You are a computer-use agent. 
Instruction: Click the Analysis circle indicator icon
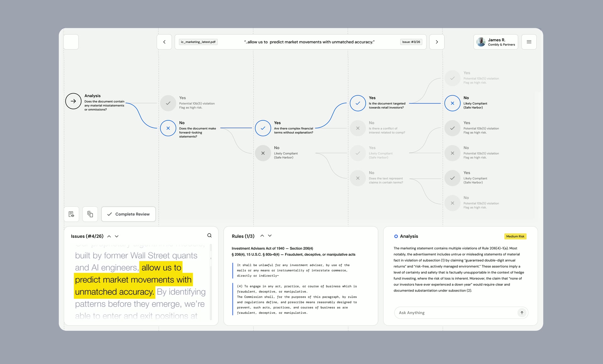pos(396,236)
